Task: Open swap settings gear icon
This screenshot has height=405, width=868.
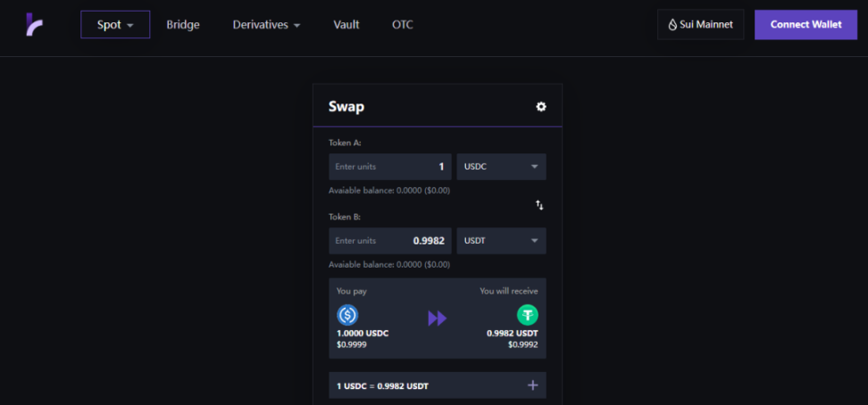Action: pos(540,107)
